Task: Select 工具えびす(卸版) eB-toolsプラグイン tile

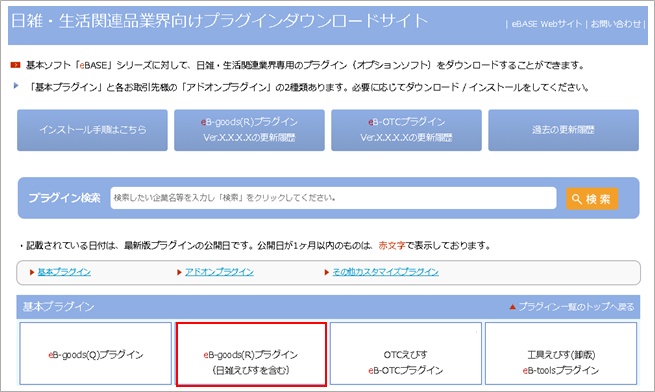Action: [x=561, y=353]
